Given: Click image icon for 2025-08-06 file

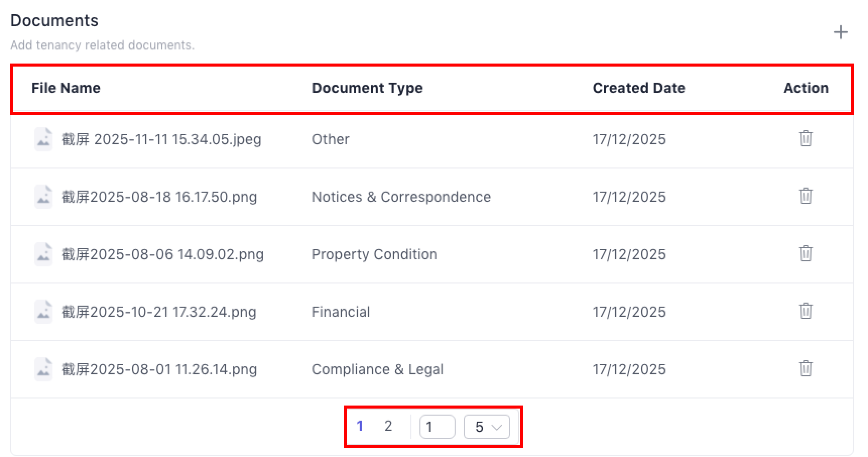Looking at the screenshot, I should [43, 254].
